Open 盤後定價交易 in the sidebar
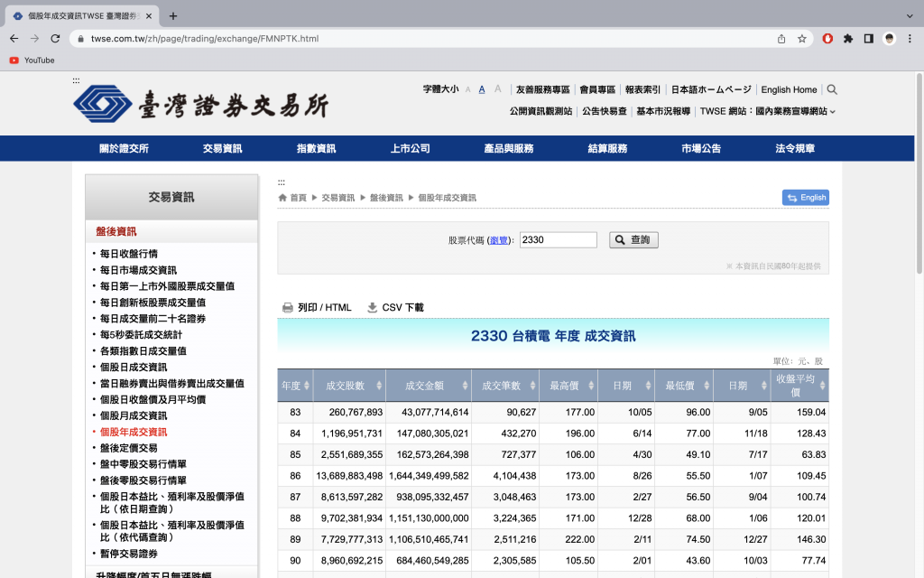Viewport: 924px width, 578px height. tap(128, 448)
